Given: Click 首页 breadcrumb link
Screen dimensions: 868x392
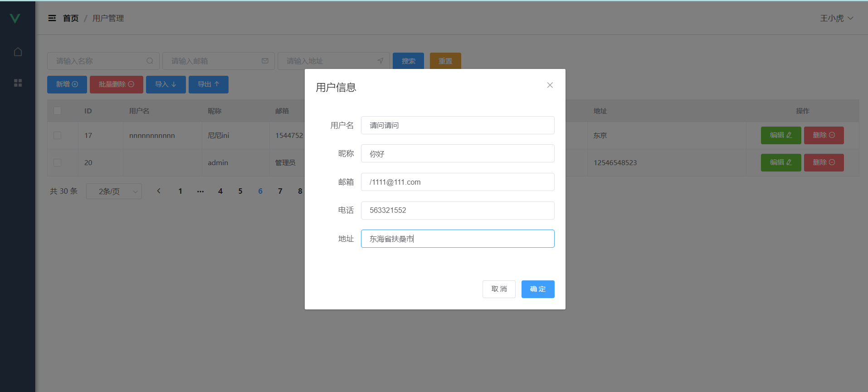Looking at the screenshot, I should 71,18.
